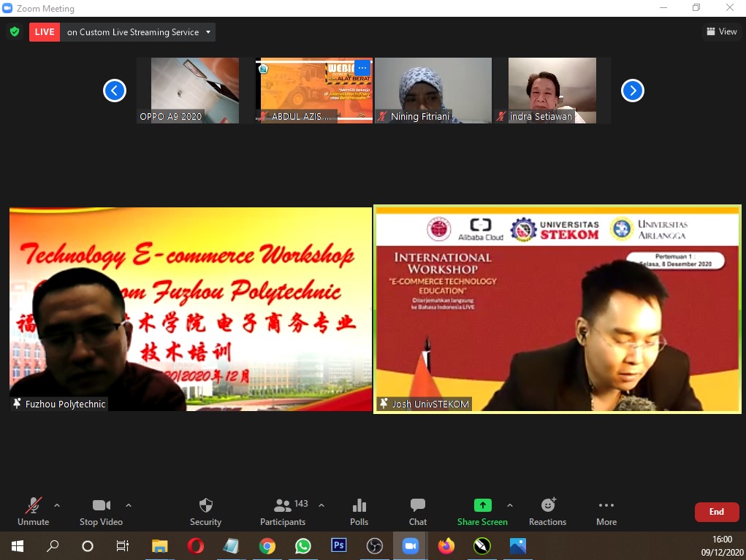
Task: Open the Security shield menu
Action: pos(205,512)
